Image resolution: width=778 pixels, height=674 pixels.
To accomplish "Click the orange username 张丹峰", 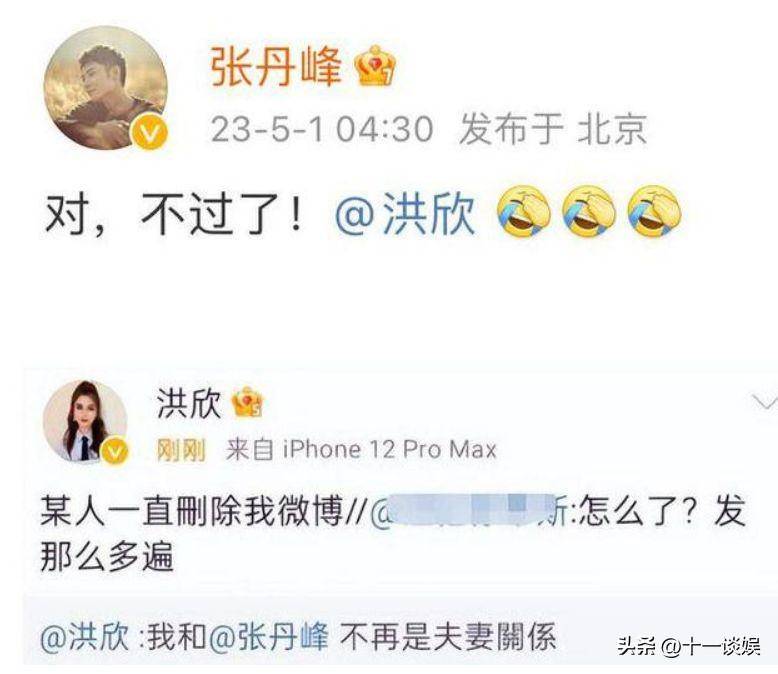I will click(x=276, y=67).
